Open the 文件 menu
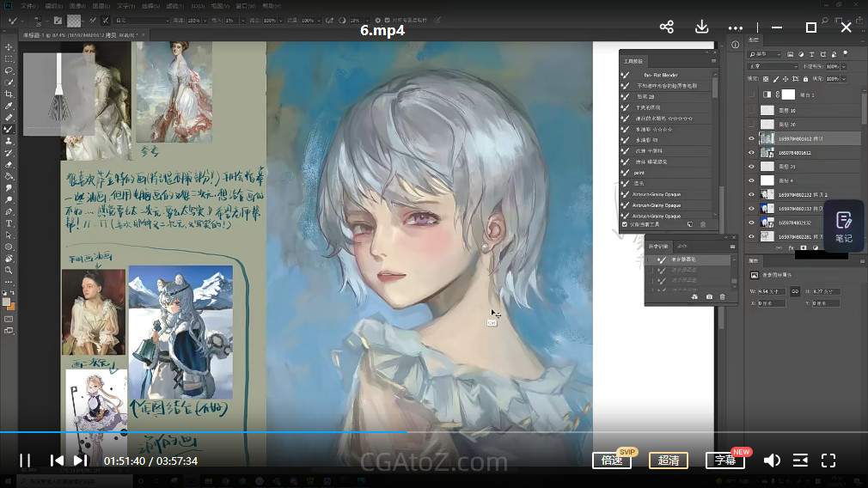 tap(28, 5)
